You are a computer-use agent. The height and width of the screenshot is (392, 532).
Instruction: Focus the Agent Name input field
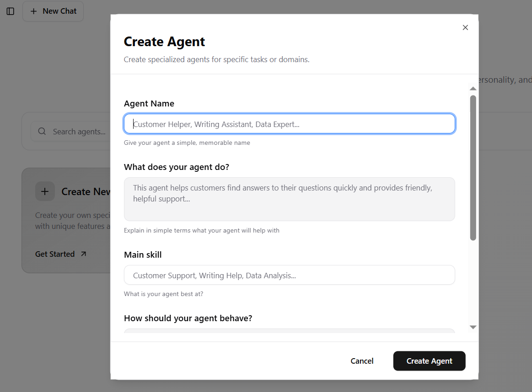(289, 123)
